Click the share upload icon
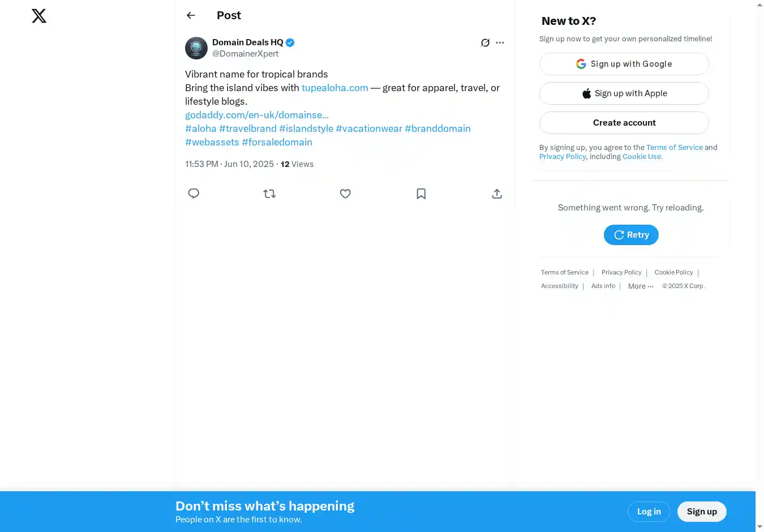 tap(497, 194)
